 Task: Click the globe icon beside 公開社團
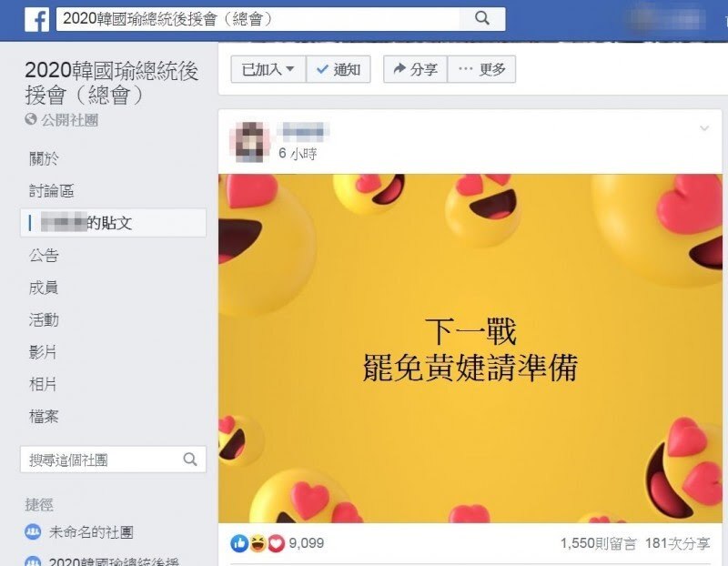click(31, 119)
